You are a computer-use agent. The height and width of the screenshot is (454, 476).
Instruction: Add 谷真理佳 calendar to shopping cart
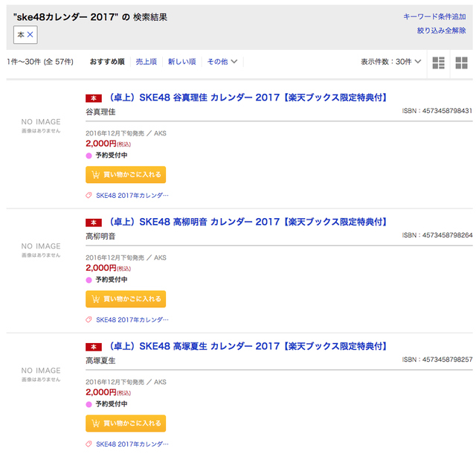click(126, 175)
